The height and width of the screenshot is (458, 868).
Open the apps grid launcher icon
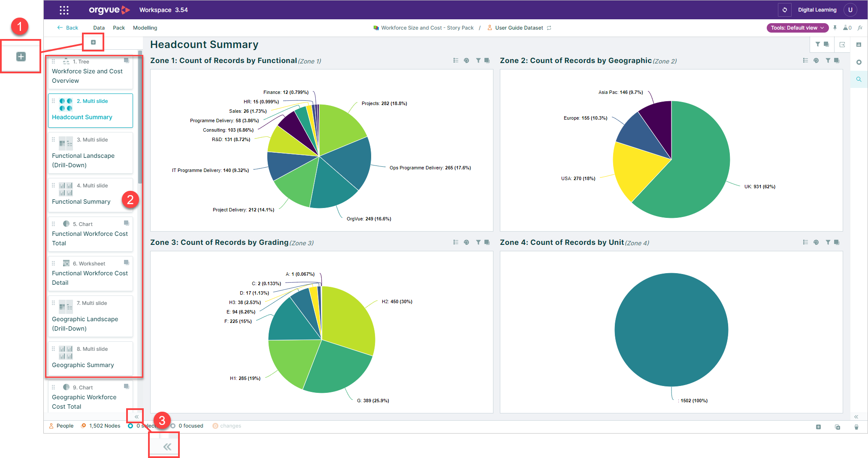[x=64, y=10]
